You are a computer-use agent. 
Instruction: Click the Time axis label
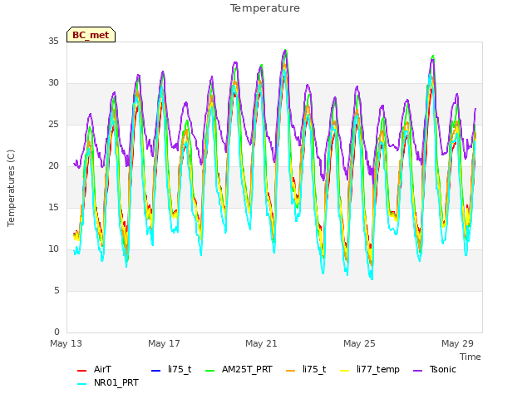click(x=470, y=357)
